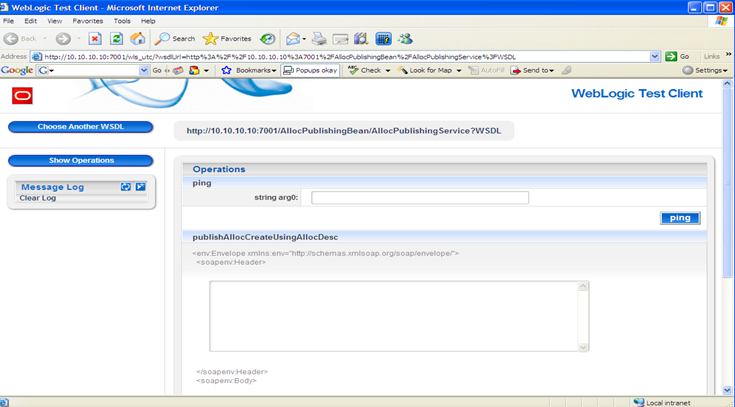Open the Mail dropdown arrow

pos(304,39)
